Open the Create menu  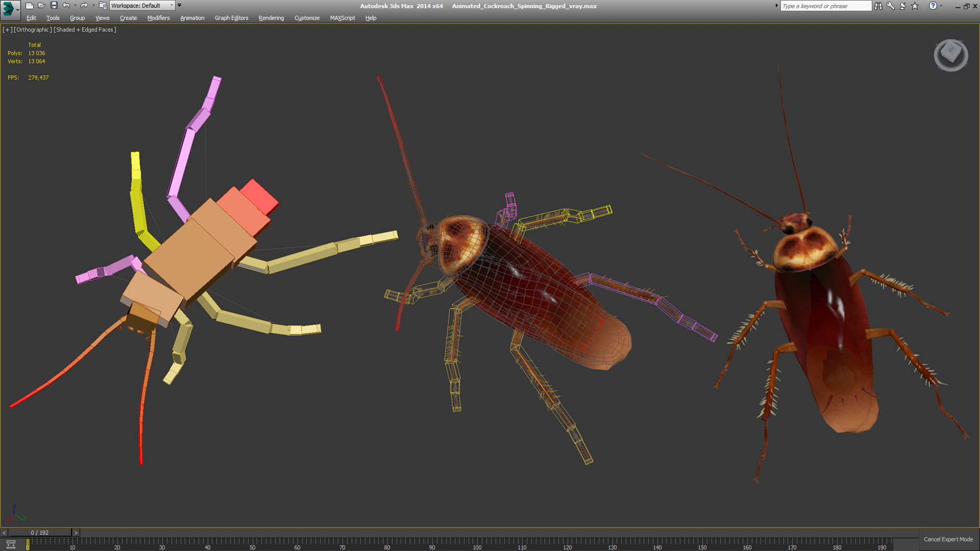(x=129, y=18)
